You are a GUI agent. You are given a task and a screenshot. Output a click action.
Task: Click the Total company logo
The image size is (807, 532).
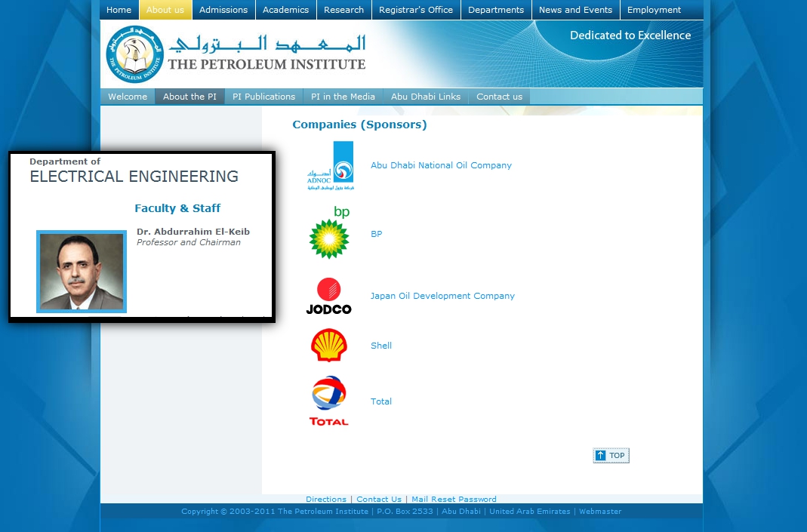(x=329, y=401)
